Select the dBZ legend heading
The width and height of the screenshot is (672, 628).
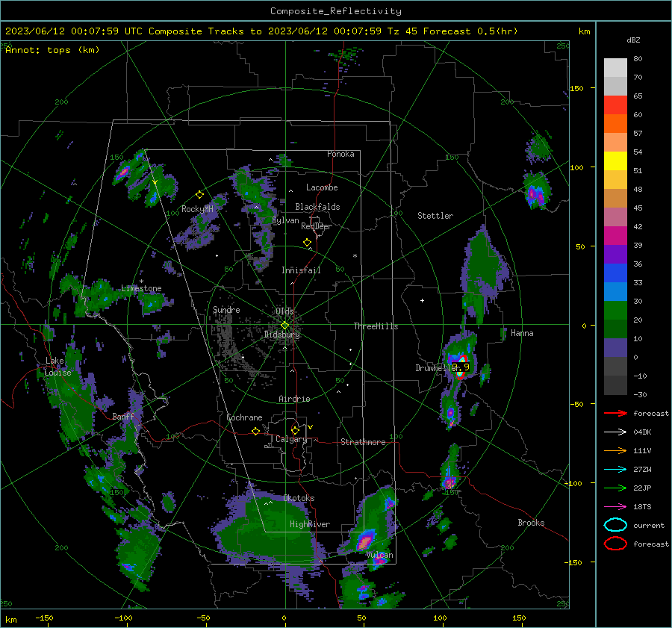(633, 40)
